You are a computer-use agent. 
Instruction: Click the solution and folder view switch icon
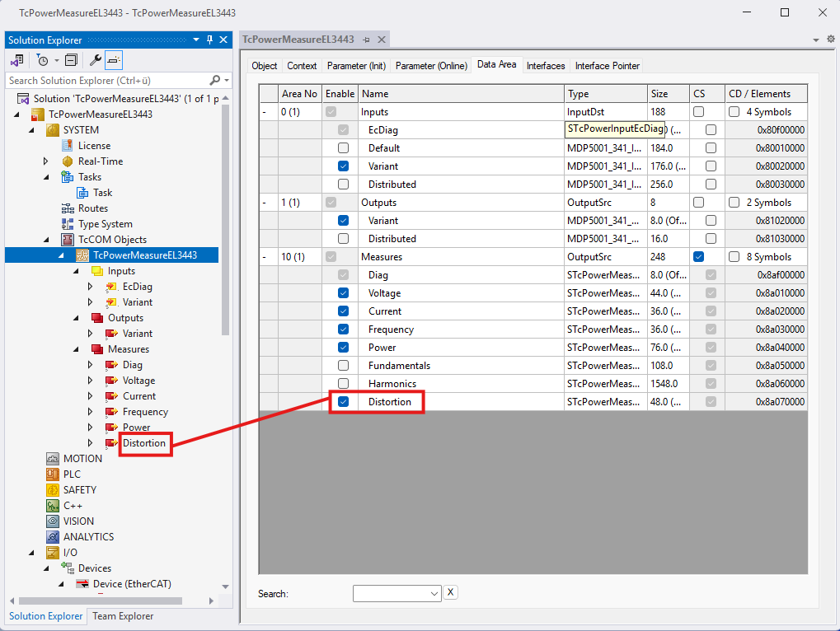pyautogui.click(x=16, y=60)
